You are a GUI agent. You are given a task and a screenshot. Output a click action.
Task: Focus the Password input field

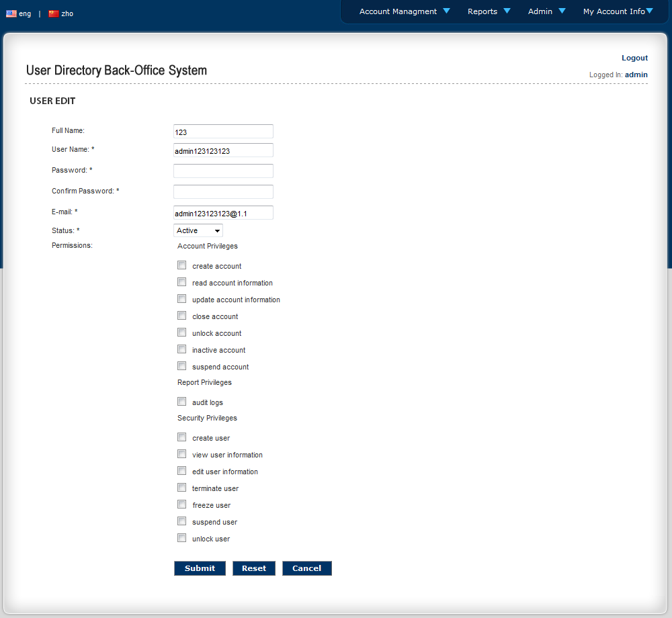point(223,171)
